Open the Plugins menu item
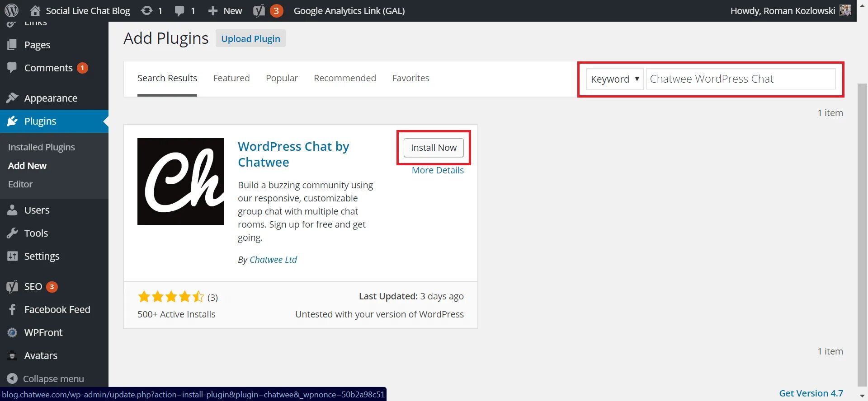This screenshot has width=868, height=401. click(x=40, y=121)
